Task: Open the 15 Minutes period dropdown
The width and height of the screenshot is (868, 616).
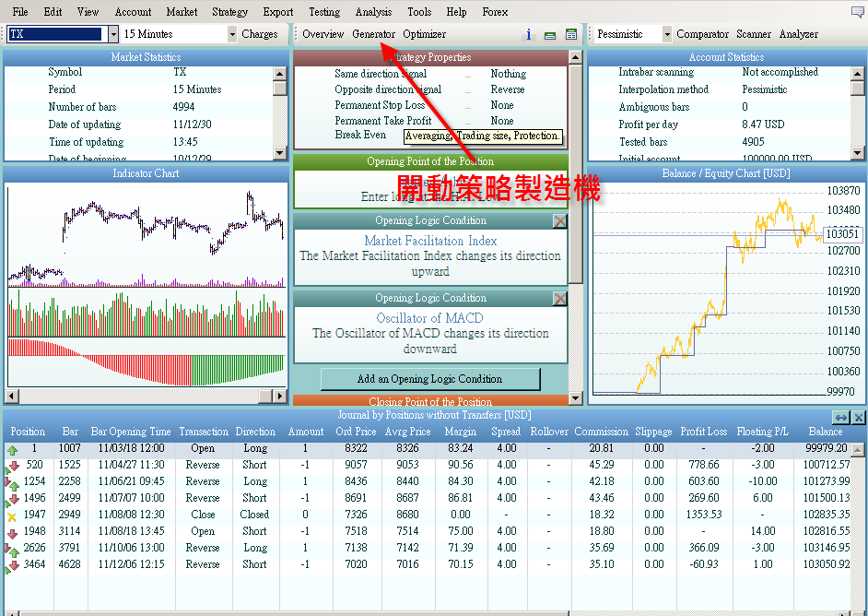Action: [232, 34]
